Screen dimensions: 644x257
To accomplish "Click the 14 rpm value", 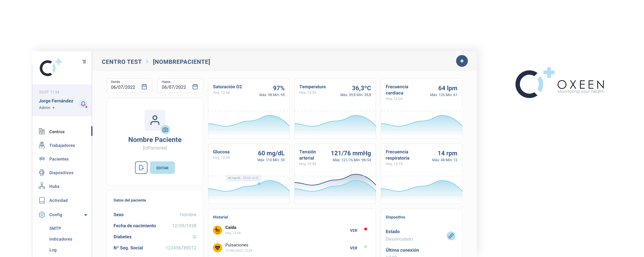I will pos(447,153).
